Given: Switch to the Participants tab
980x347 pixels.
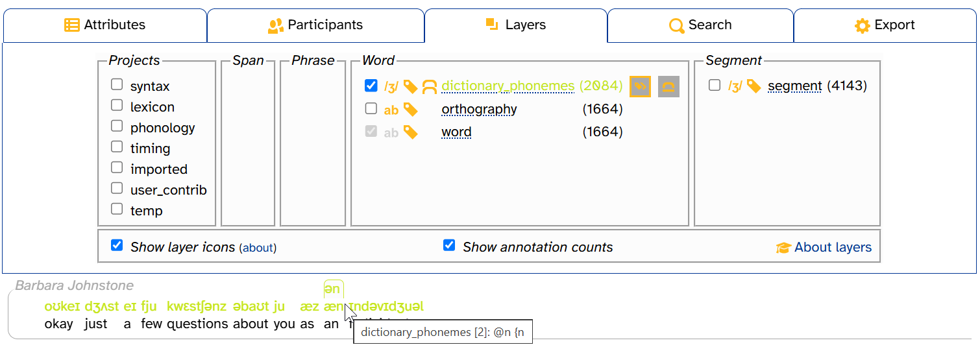Looking at the screenshot, I should pyautogui.click(x=315, y=25).
